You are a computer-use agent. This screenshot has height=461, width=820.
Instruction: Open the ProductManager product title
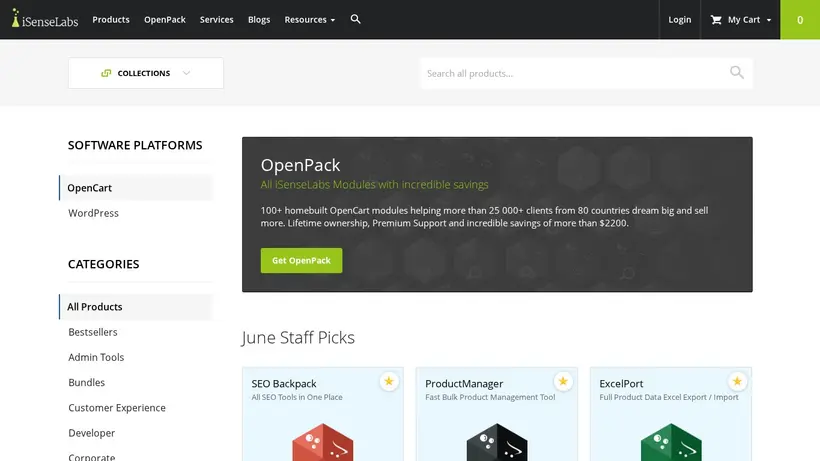click(464, 384)
